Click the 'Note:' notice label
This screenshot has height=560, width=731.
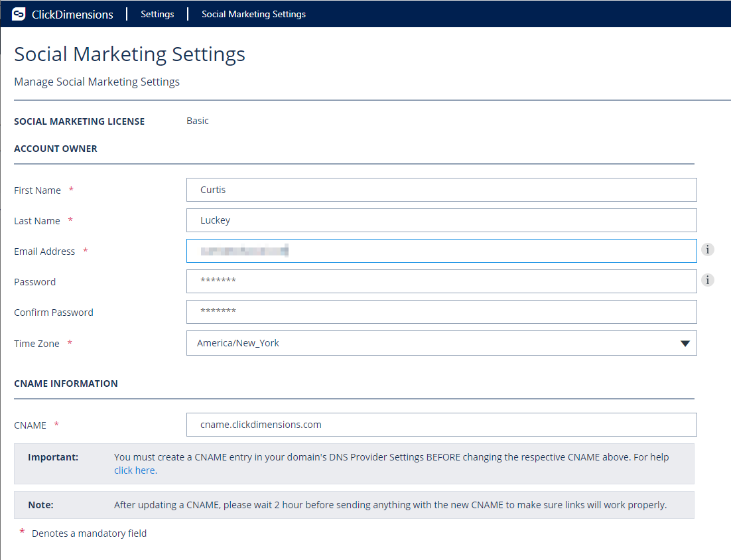tap(40, 505)
